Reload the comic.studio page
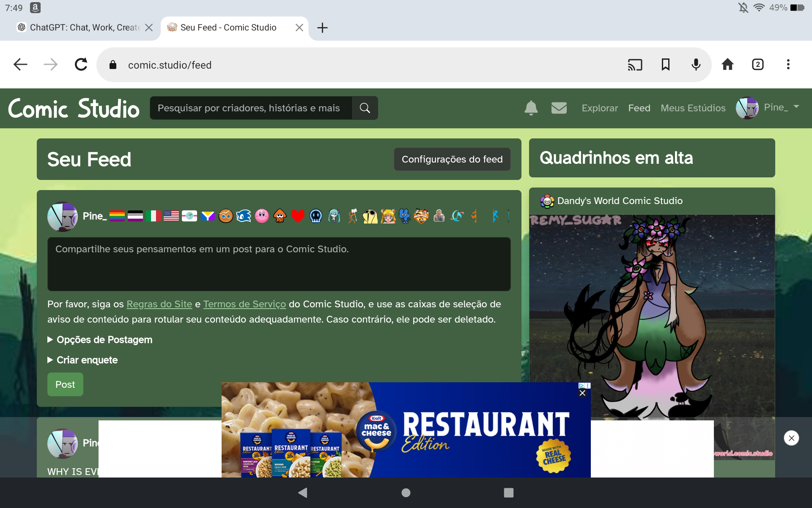812x508 pixels. pos(81,64)
